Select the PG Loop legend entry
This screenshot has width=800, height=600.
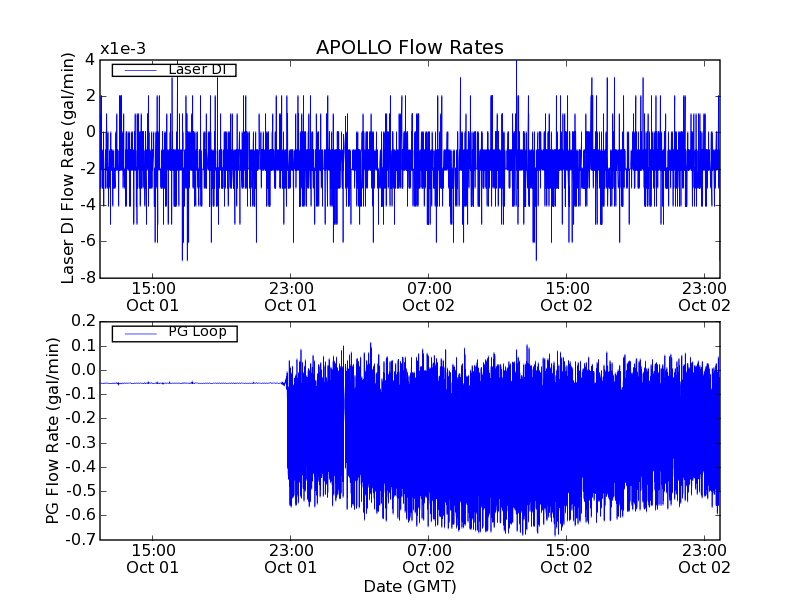click(174, 333)
